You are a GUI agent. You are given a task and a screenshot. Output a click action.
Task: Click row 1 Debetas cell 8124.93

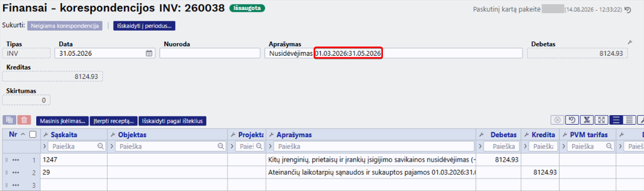click(x=499, y=159)
